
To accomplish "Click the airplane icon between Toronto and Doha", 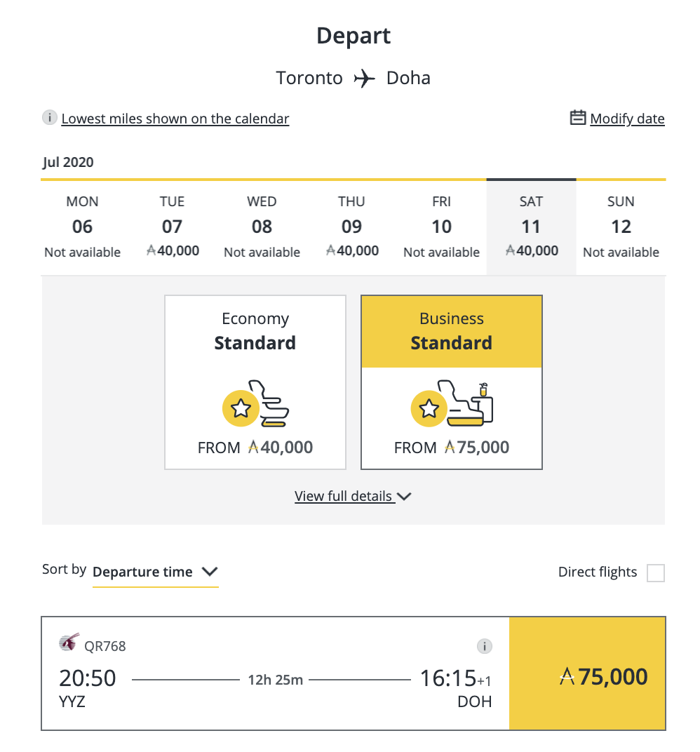I will [365, 78].
